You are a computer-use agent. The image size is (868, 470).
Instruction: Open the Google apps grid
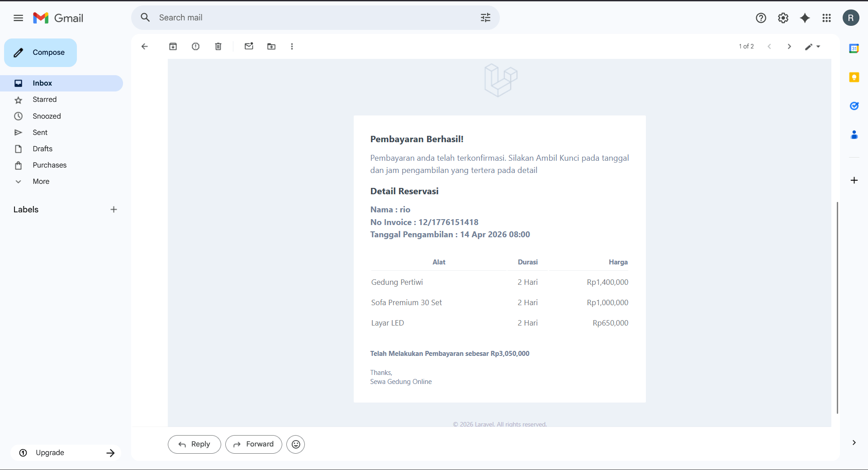[x=826, y=18]
